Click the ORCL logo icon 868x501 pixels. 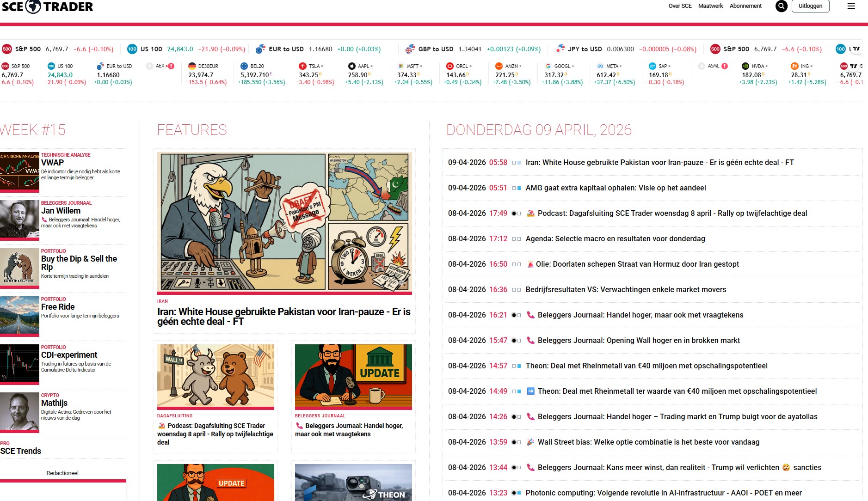tap(450, 66)
